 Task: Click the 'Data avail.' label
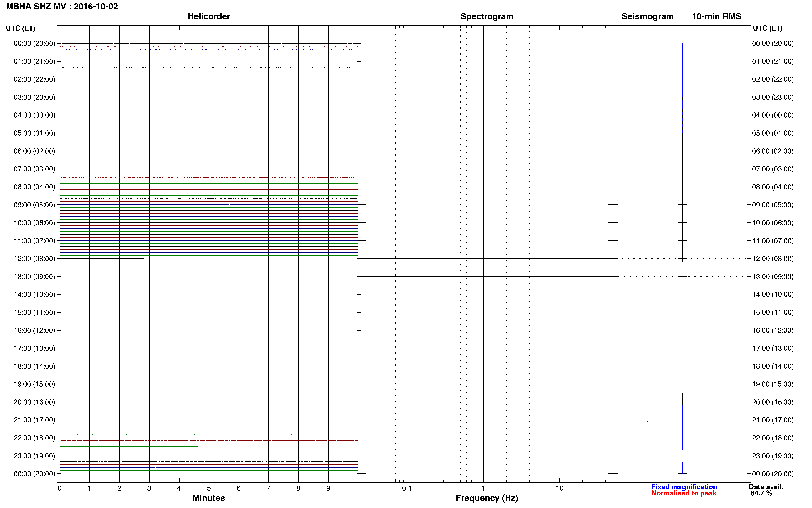coord(766,487)
